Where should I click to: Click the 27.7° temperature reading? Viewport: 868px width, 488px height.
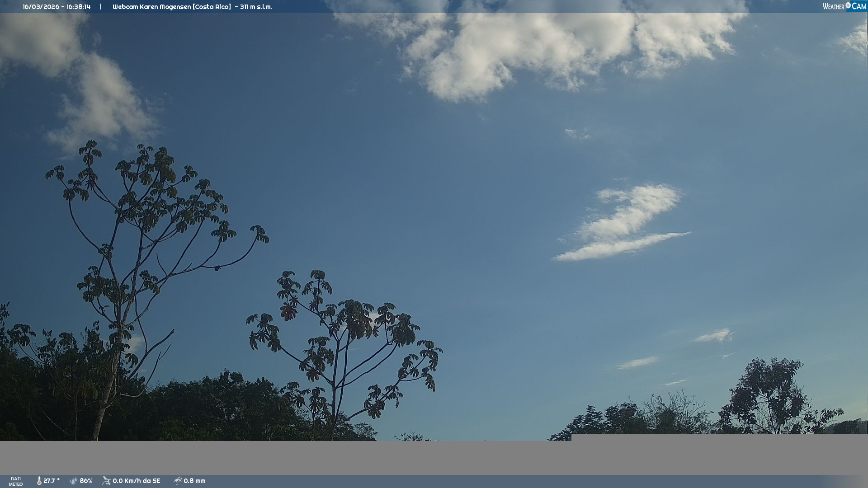click(52, 481)
